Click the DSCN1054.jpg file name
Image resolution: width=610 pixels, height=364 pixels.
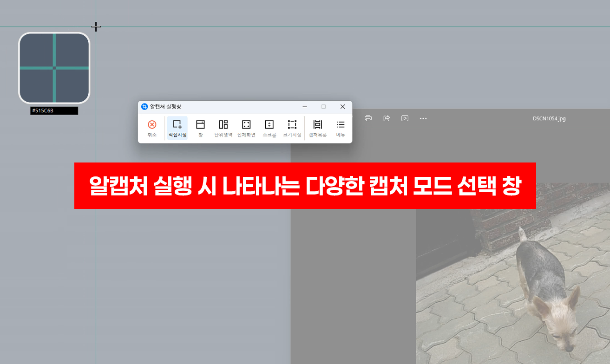pos(549,119)
